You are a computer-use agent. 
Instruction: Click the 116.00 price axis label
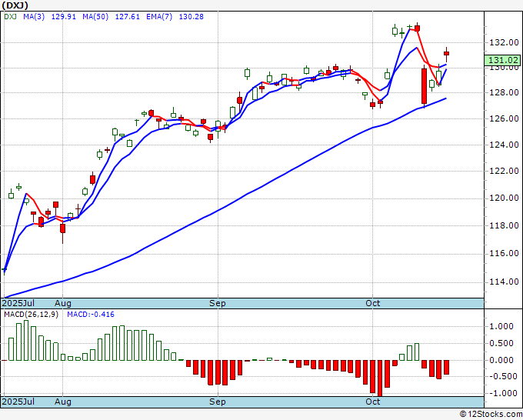click(x=504, y=254)
